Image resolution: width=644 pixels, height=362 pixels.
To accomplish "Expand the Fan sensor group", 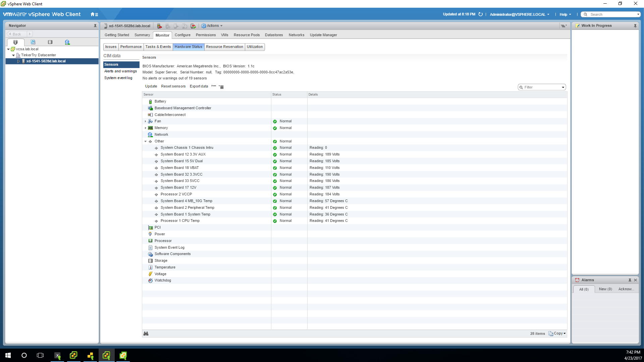I will 145,121.
